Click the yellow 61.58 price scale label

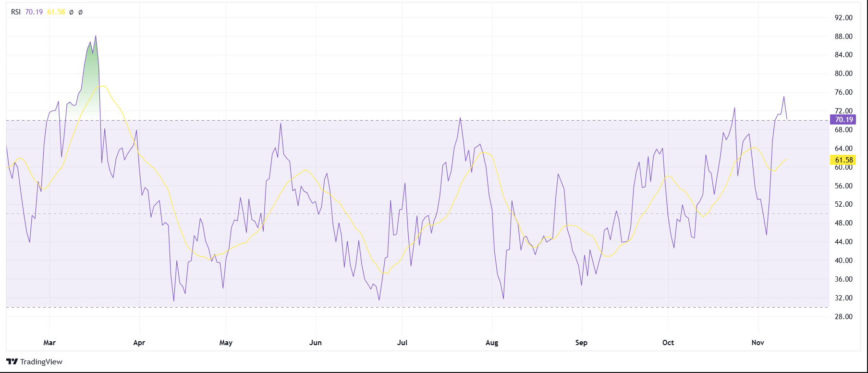click(x=843, y=160)
